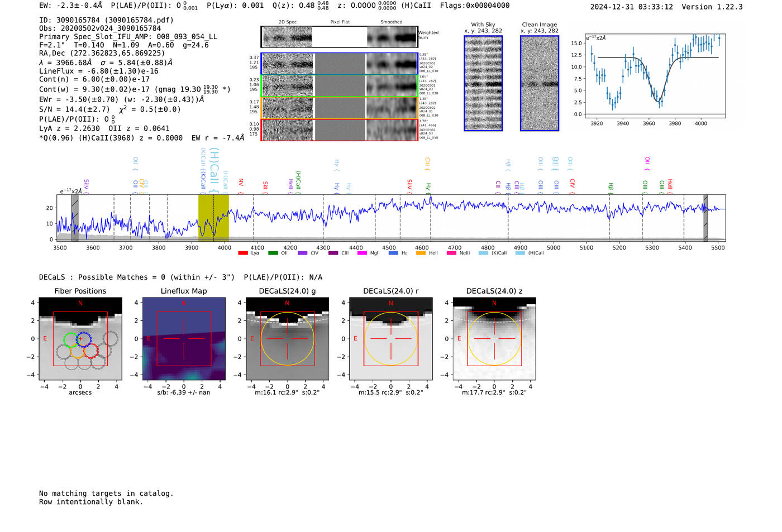Open the Clean Image thumbnail
This screenshot has height=532, width=782.
coord(540,84)
